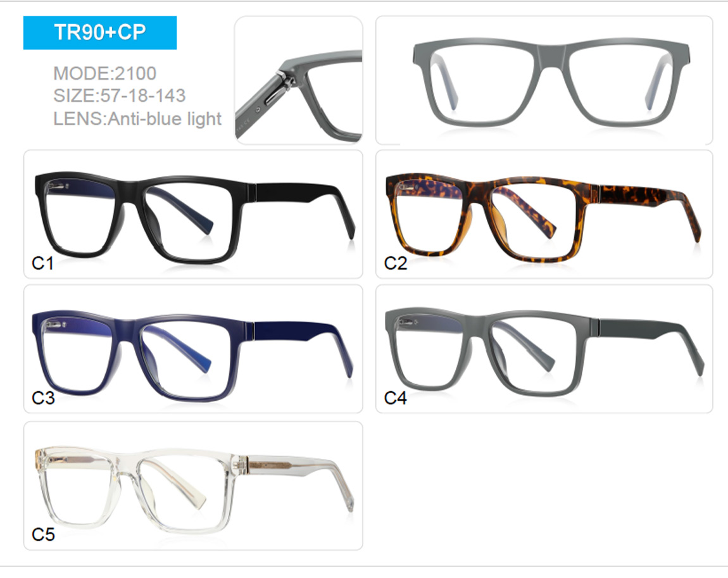Select the black C1 glasses thumbnail
This screenshot has width=728, height=578.
click(193, 214)
